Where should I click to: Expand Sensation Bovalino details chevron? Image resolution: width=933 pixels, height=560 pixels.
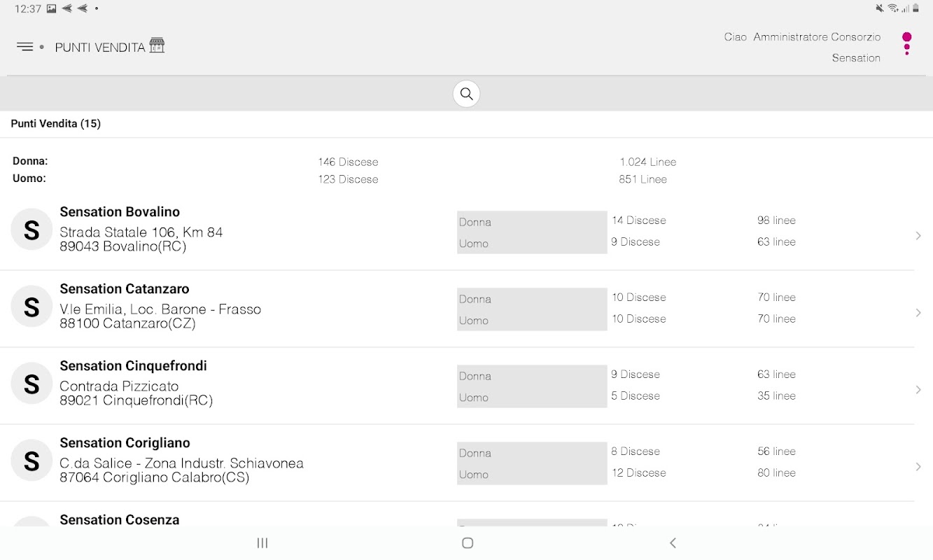point(918,236)
